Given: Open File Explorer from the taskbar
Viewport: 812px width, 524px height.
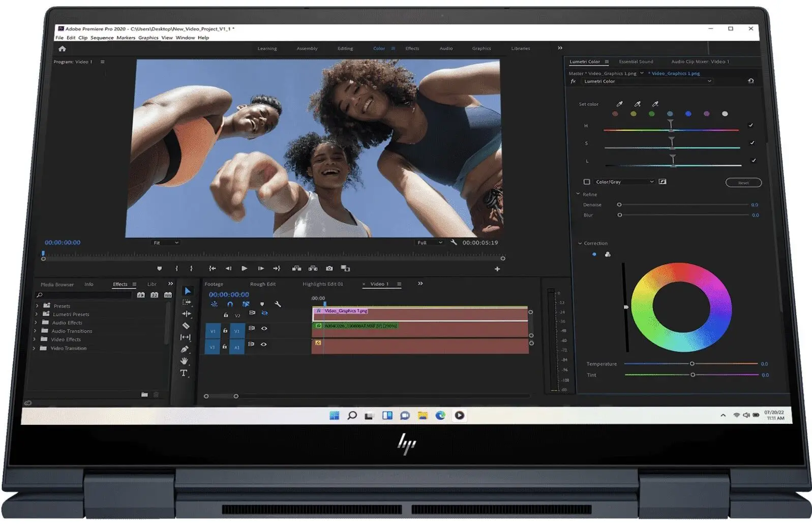Looking at the screenshot, I should [x=422, y=416].
